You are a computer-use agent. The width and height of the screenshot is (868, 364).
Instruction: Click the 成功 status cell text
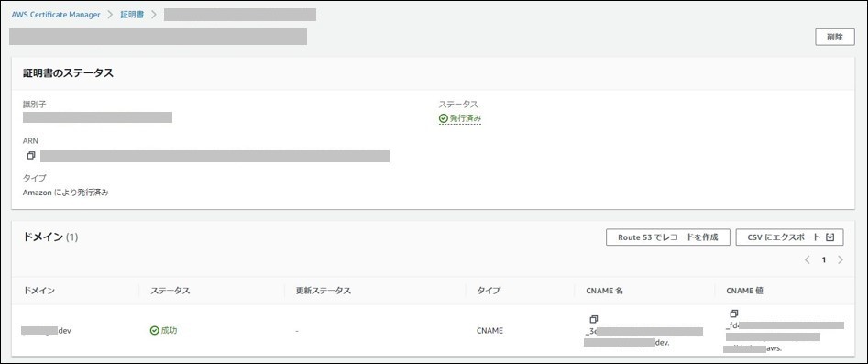[169, 331]
